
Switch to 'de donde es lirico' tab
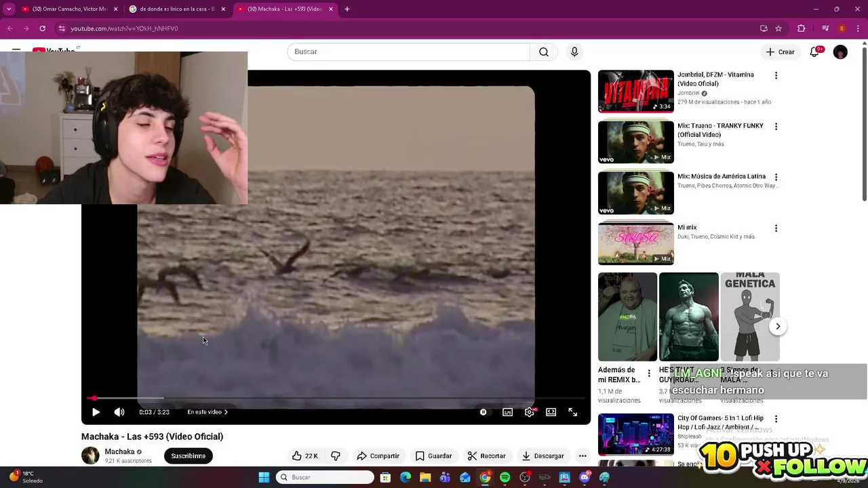click(176, 9)
